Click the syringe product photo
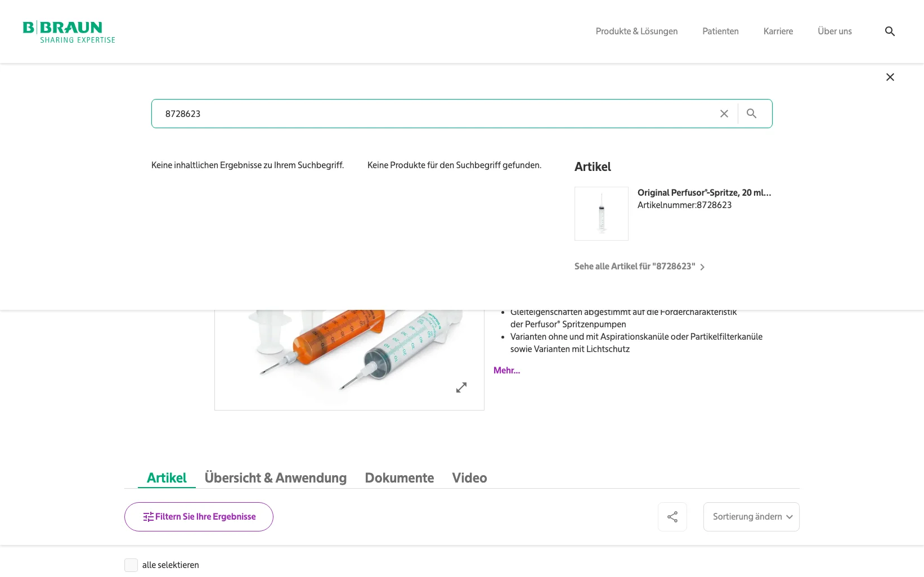924x577 pixels. pos(349,359)
